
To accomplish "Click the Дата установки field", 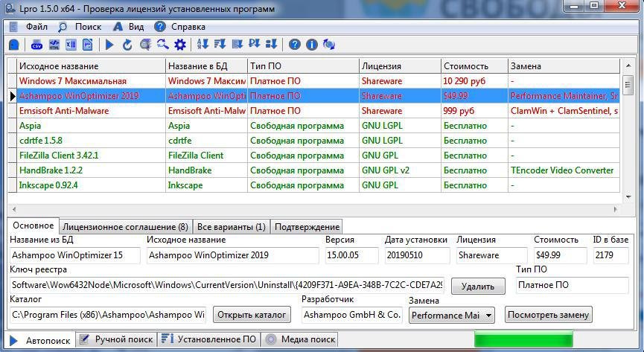I will (417, 255).
